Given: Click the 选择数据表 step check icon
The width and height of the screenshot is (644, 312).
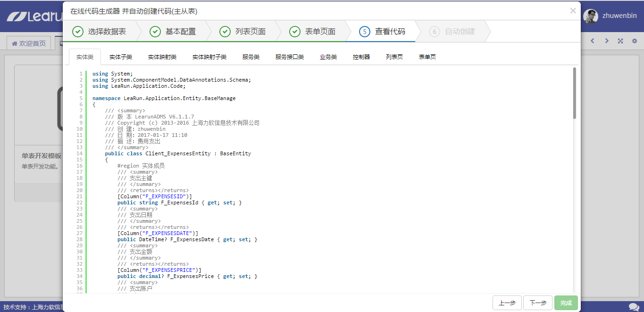Looking at the screenshot, I should 78,32.
